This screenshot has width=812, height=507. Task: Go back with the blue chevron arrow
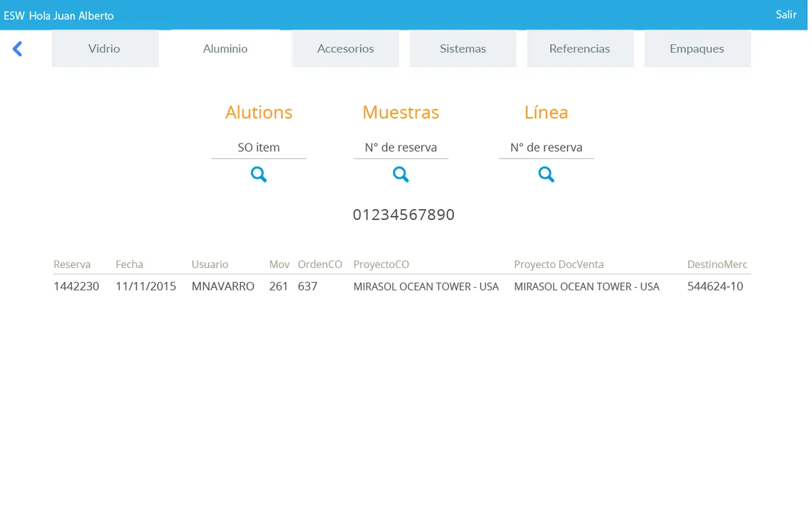coord(18,49)
